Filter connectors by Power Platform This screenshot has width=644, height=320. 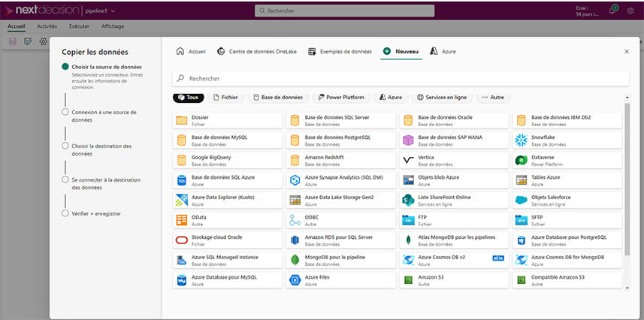click(x=341, y=98)
